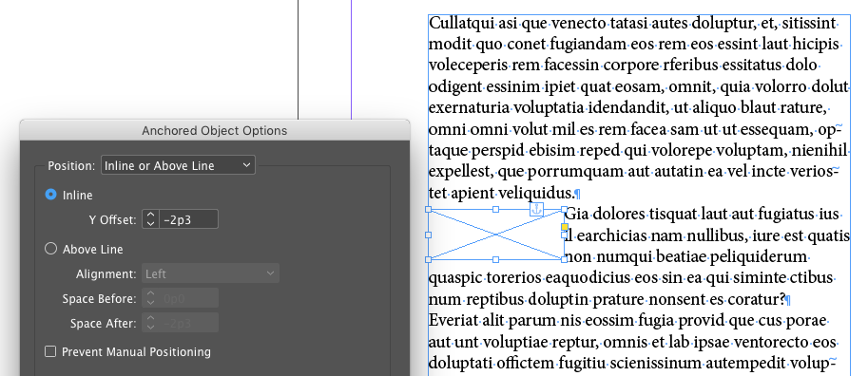
Task: Click the bottom-left handle of the anchored frame
Action: 429,259
